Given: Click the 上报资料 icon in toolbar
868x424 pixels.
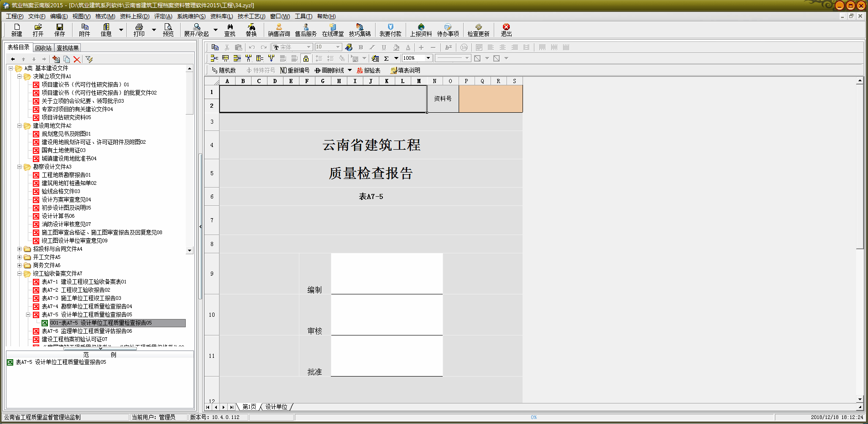Looking at the screenshot, I should 420,30.
